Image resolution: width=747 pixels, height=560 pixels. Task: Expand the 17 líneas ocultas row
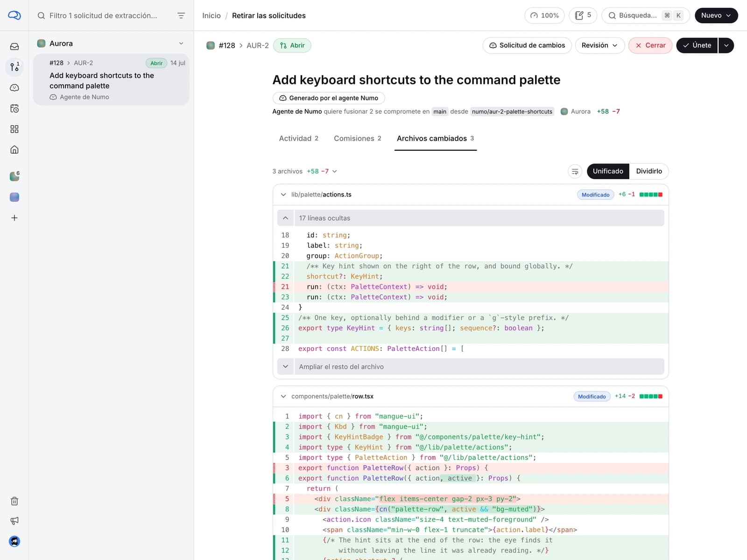pos(471,218)
